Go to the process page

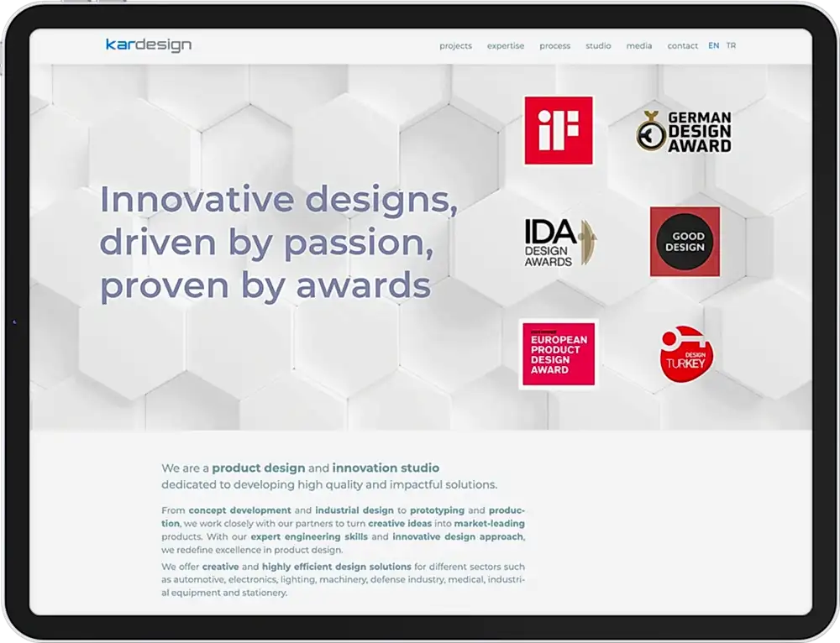click(x=554, y=46)
